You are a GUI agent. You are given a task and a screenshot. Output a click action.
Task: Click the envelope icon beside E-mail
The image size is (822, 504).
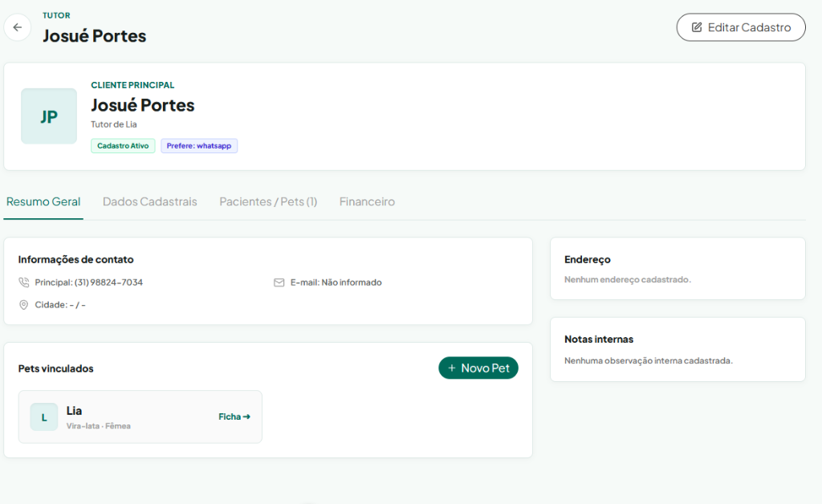(279, 282)
